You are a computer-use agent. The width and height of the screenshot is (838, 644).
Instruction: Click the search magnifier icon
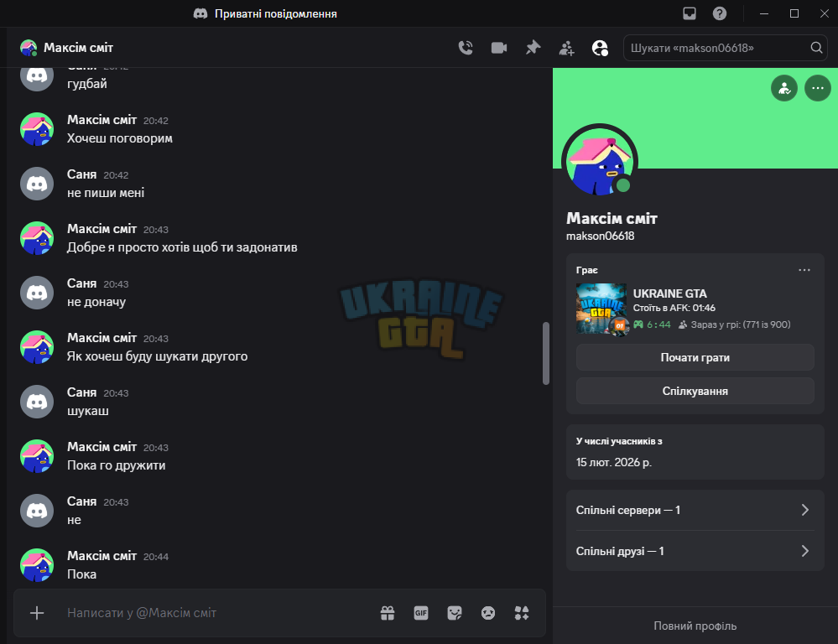click(816, 48)
